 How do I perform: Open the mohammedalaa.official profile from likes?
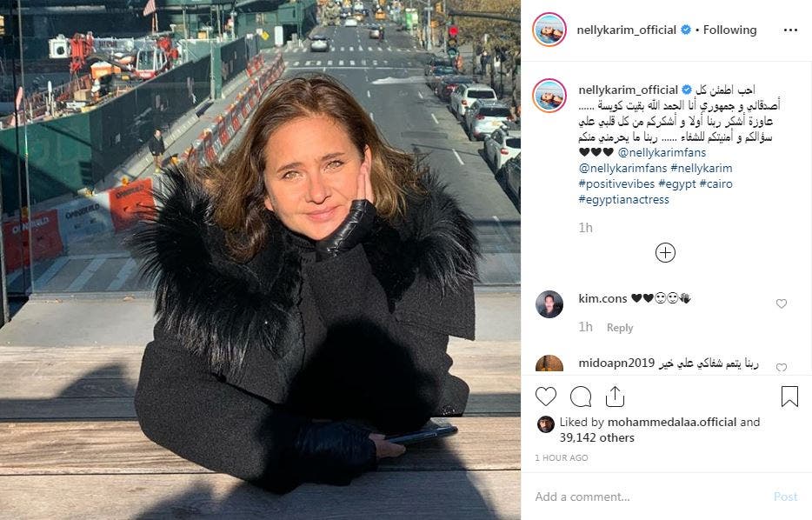point(672,422)
